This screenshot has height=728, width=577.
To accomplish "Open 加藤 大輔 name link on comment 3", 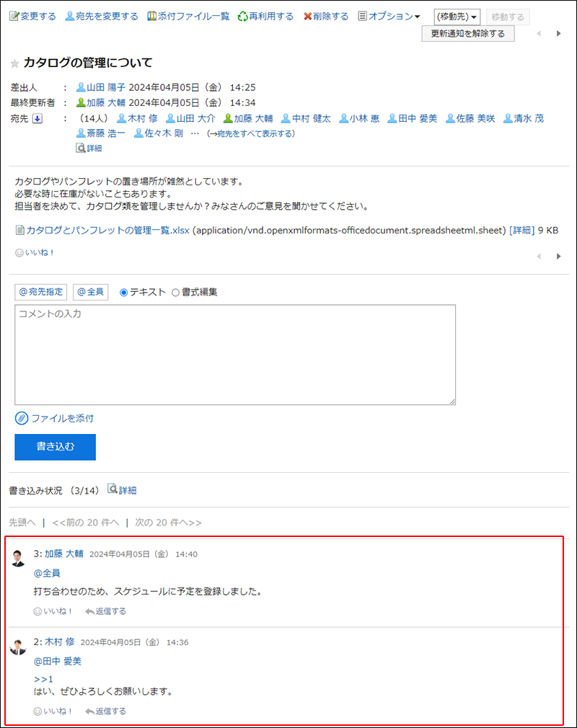I will (64, 554).
